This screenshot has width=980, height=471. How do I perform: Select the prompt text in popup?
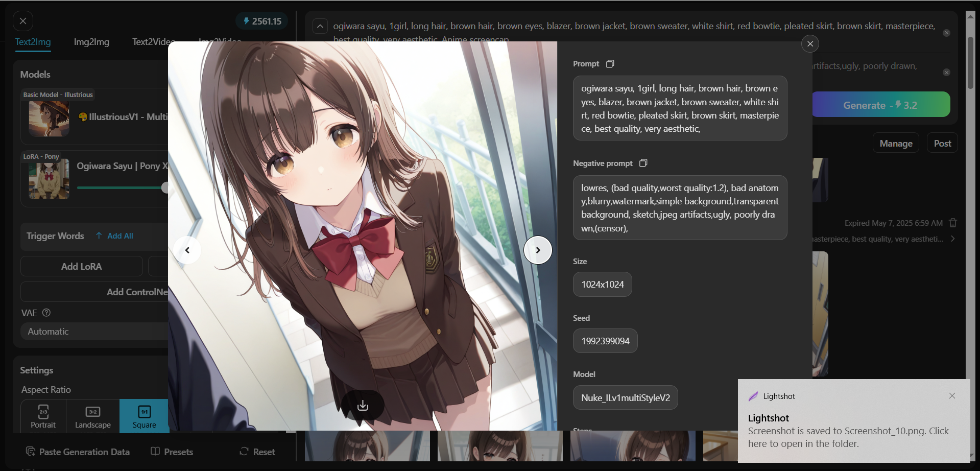click(680, 108)
